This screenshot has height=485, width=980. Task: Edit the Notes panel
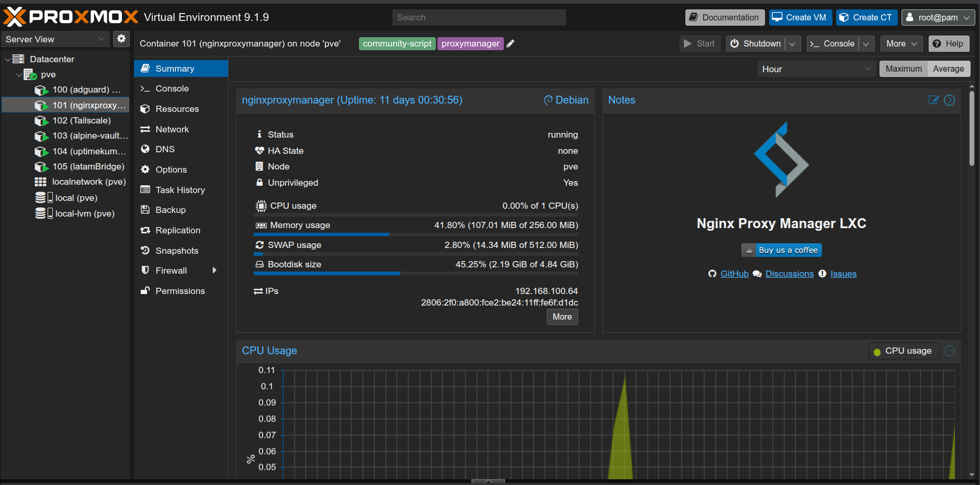coord(934,100)
